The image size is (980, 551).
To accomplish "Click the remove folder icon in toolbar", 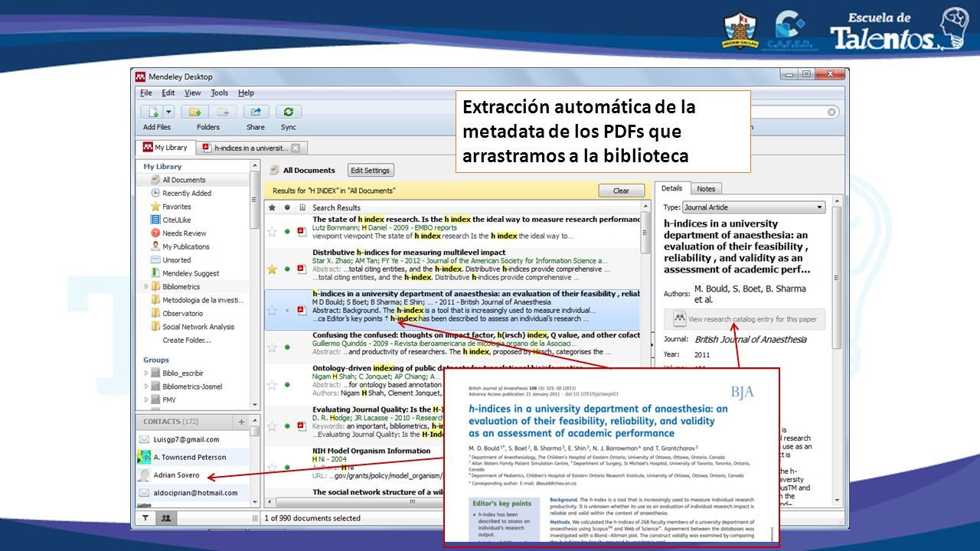I will point(223,112).
